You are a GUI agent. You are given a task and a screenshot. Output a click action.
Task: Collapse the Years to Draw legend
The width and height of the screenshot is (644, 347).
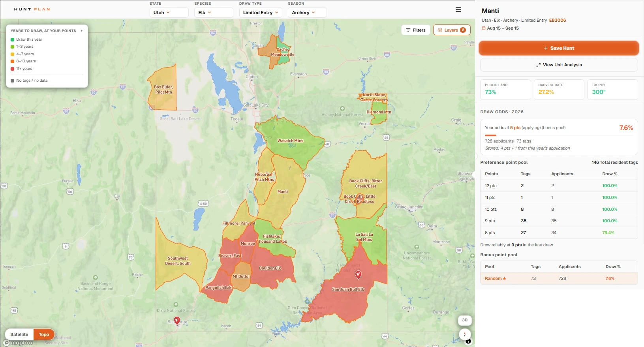[x=81, y=31]
